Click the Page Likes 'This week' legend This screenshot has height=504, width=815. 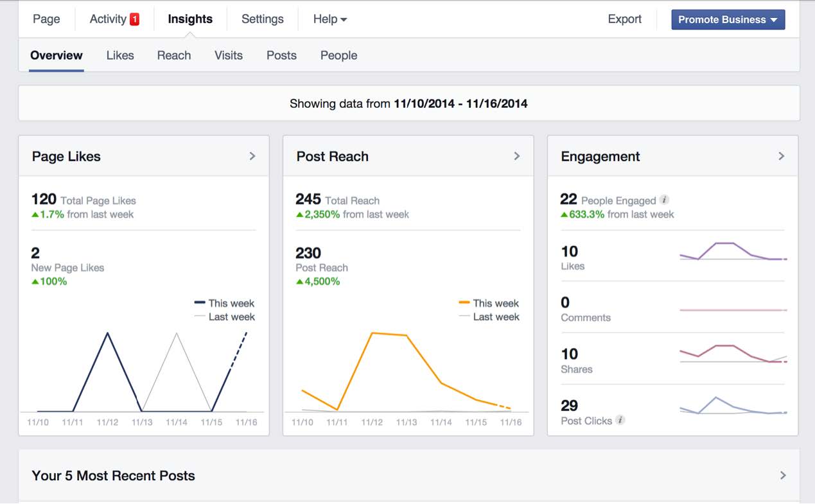coord(224,303)
